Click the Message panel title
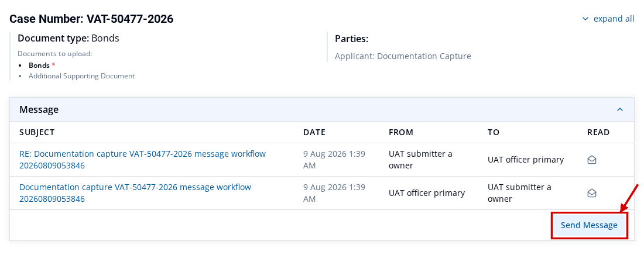The height and width of the screenshot is (255, 644). coord(39,109)
